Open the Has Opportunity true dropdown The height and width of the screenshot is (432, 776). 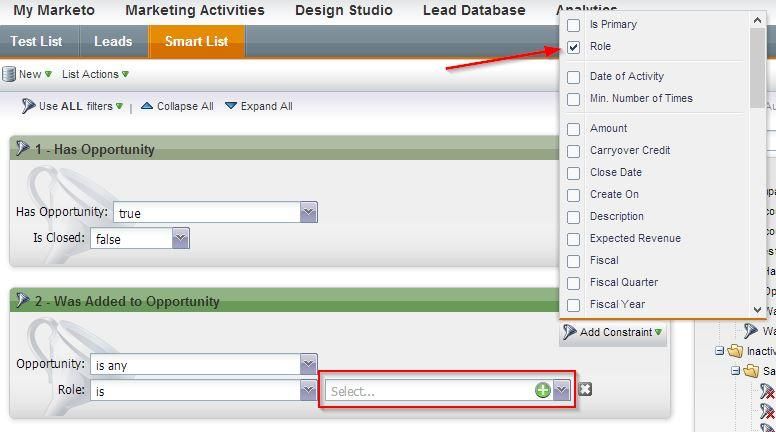308,212
